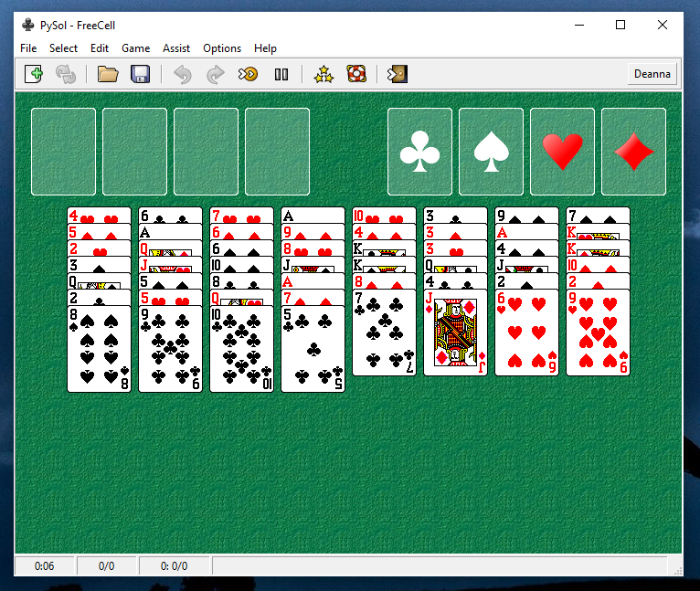Click the 7 of hearts atop column three
This screenshot has width=700, height=591.
pos(241,216)
